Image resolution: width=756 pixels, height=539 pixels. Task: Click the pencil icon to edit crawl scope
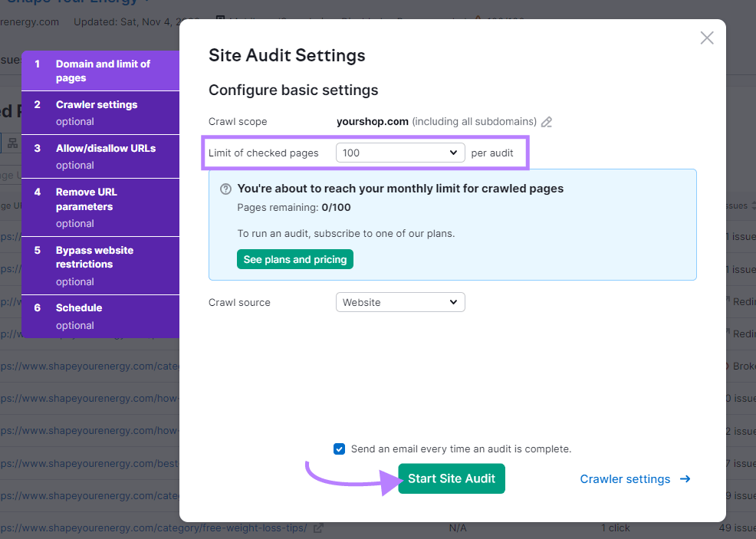546,121
